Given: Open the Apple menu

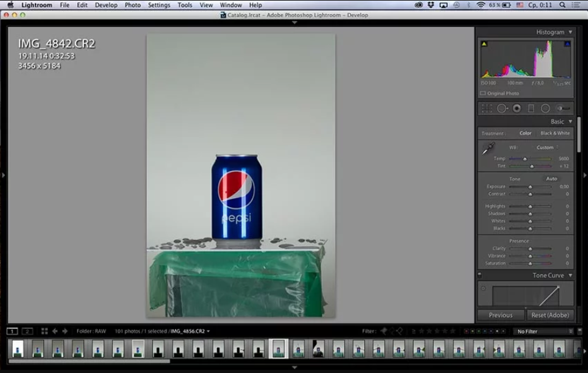Looking at the screenshot, I should (10, 5).
